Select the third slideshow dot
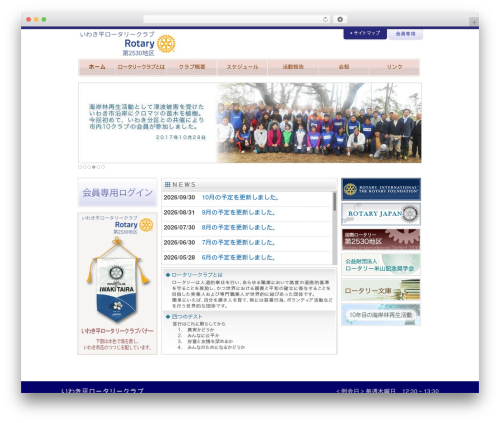Image resolution: width=500 pixels, height=423 pixels. [x=89, y=167]
